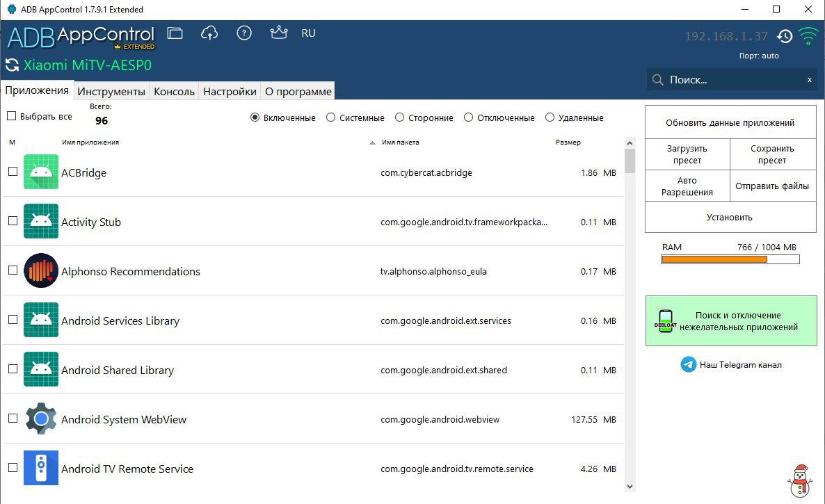Click the Android System WebView gear icon

[x=41, y=419]
